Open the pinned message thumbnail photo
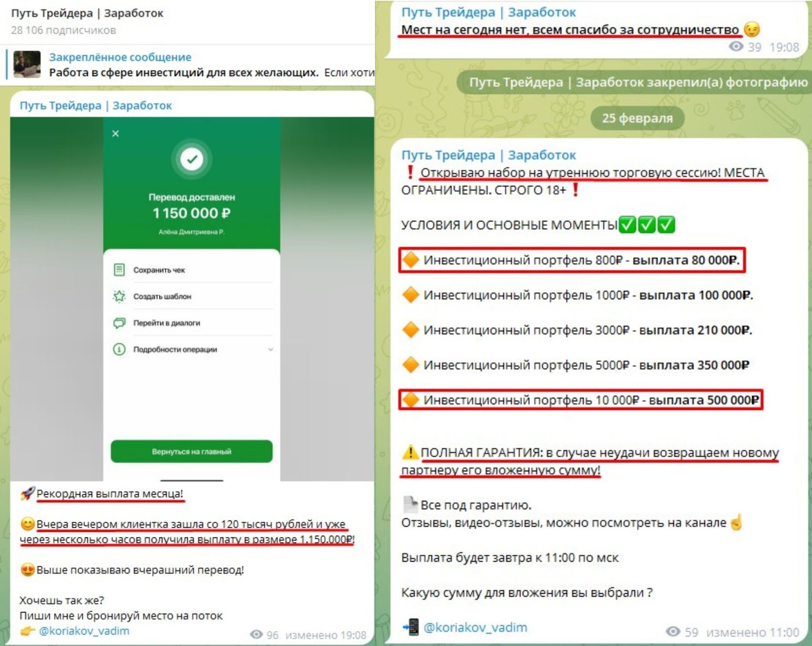The height and width of the screenshot is (646, 812). coord(27,64)
